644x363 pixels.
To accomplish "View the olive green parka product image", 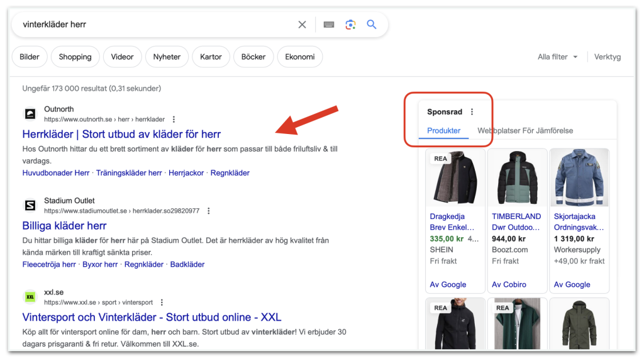I will [x=579, y=324].
